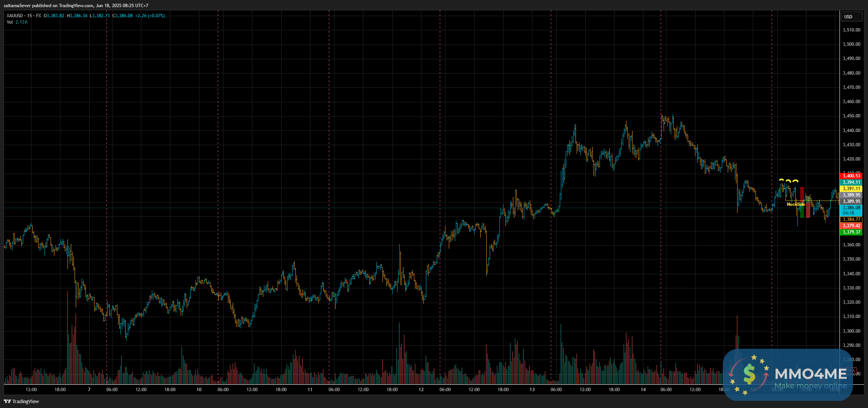Select the Vol indicator label

10,22
